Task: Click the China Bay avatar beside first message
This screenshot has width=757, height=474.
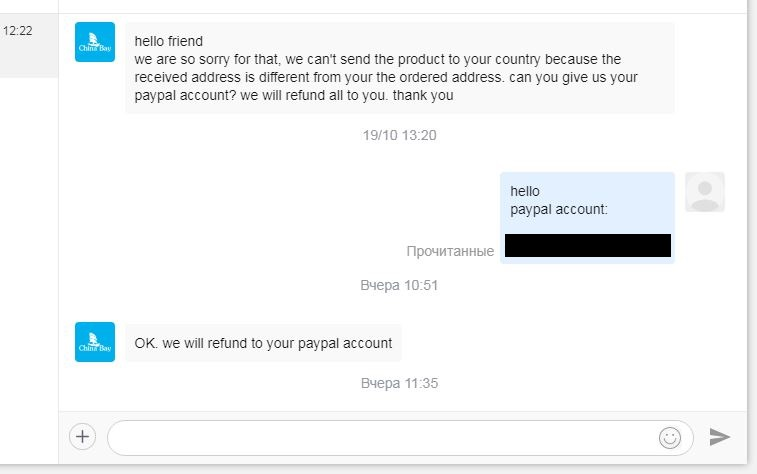Action: coord(95,42)
